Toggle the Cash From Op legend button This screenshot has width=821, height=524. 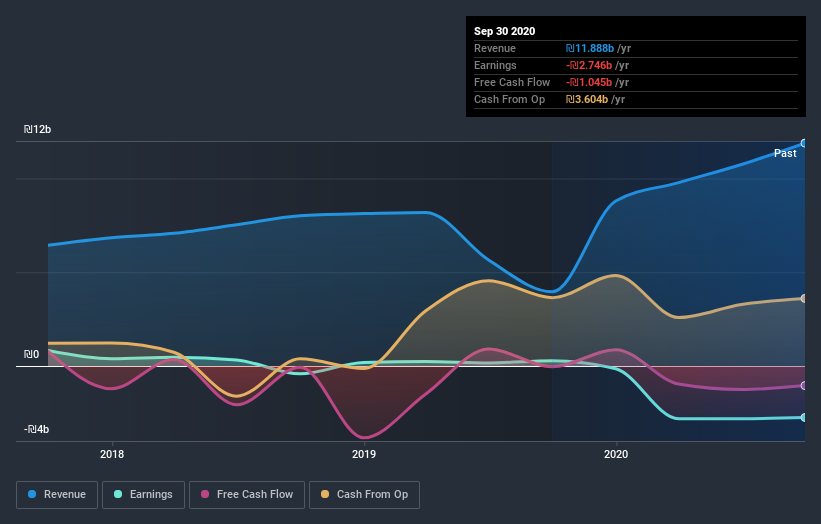[364, 495]
